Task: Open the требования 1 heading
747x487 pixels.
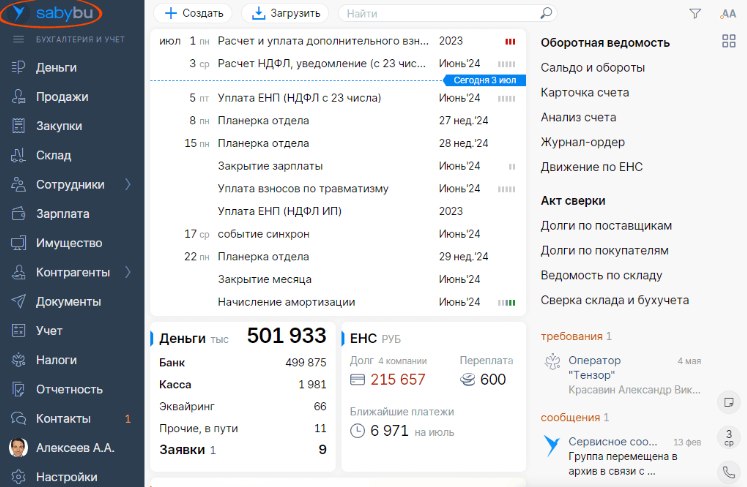Action: [x=576, y=336]
